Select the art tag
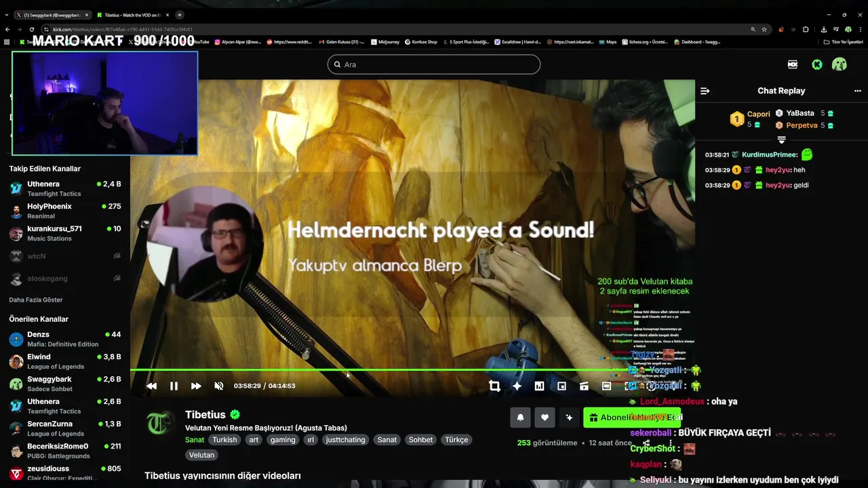868x488 pixels. point(254,439)
